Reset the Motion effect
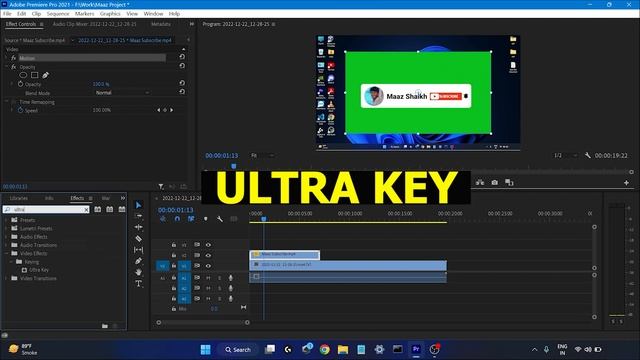This screenshot has width=640, height=360. [182, 57]
